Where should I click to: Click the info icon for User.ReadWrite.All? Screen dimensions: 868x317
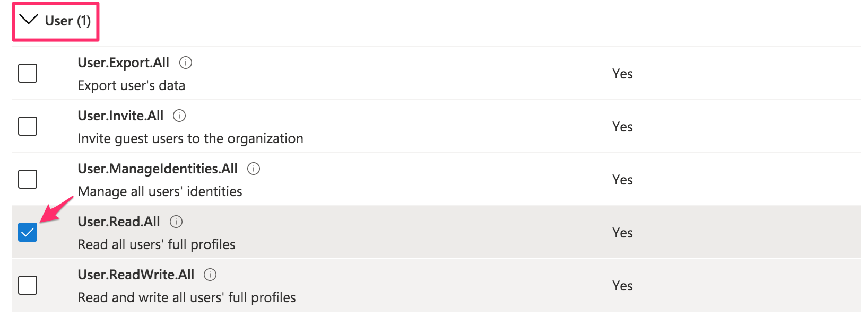[210, 275]
